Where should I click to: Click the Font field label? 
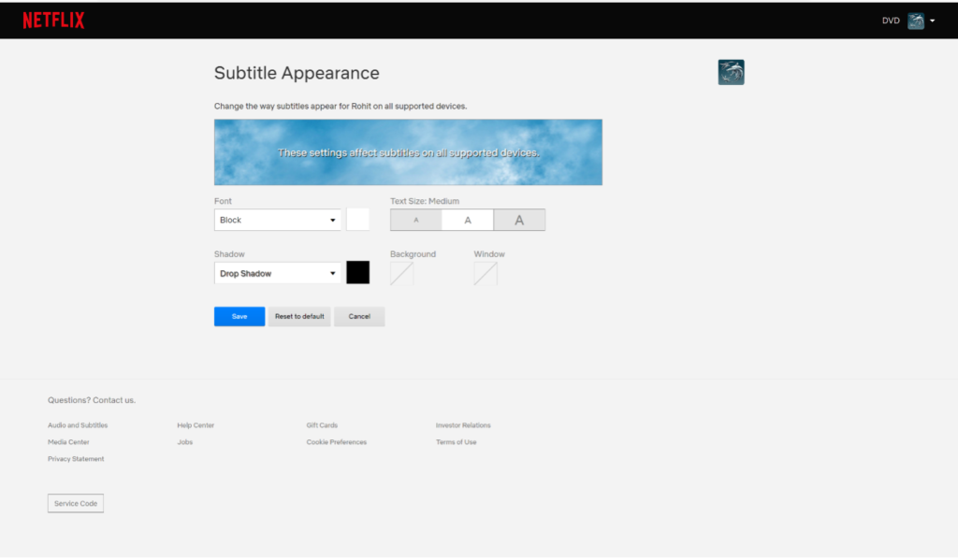coord(223,201)
